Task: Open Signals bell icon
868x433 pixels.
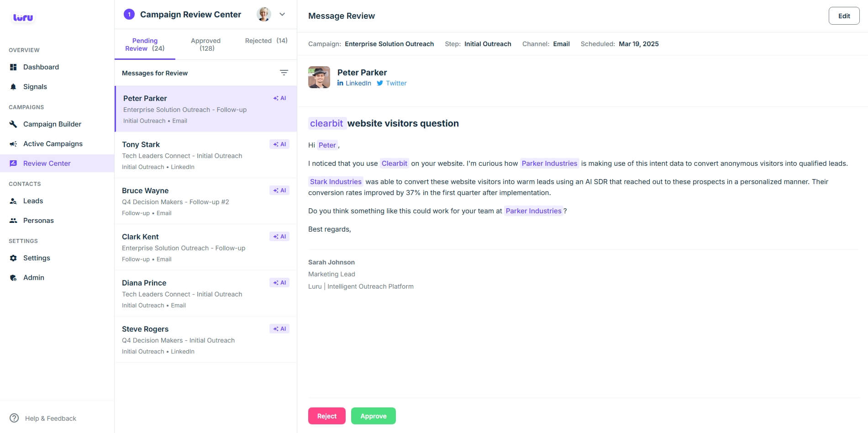Action: (13, 87)
